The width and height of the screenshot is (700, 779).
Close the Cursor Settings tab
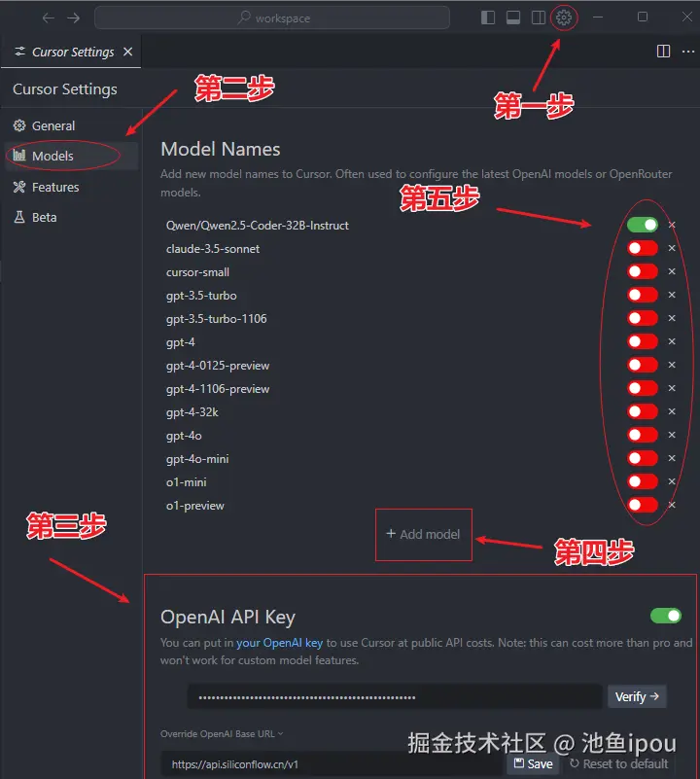pos(127,52)
